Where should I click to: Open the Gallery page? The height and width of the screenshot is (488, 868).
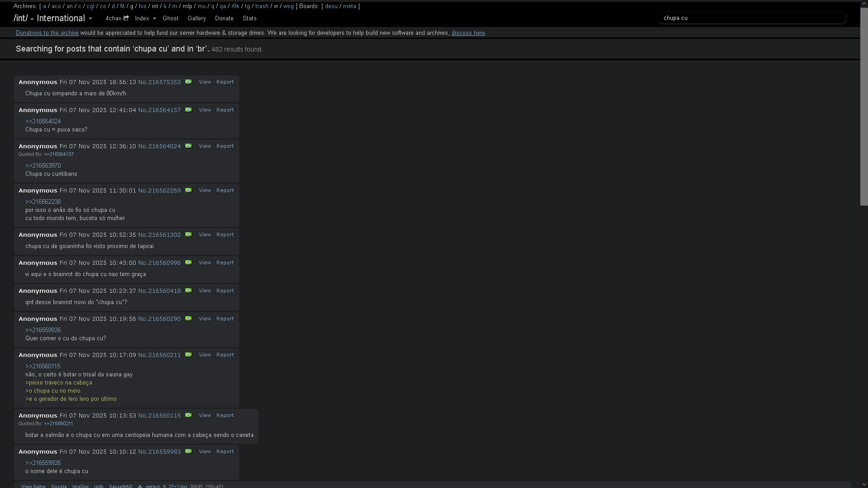197,19
